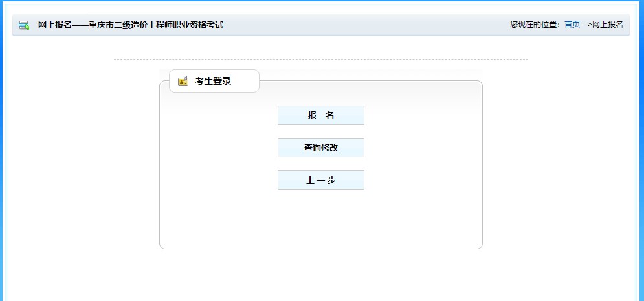Click 网上报名 at the start of header title
Viewport: 644px width, 301px height.
coord(55,25)
